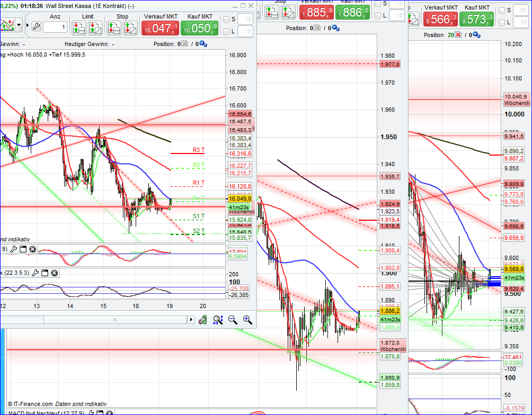Enable L checkbox in Wall Street window
The height and width of the screenshot is (415, 532).
point(226,32)
